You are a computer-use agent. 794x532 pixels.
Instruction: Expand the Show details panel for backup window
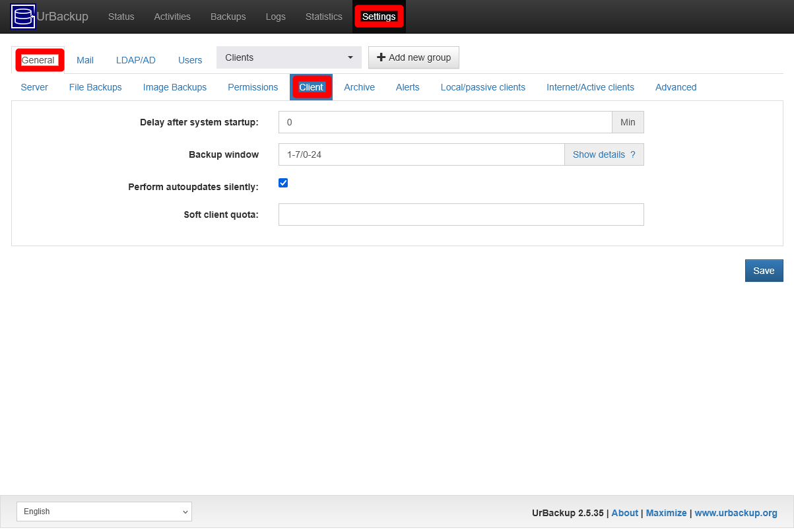(597, 154)
